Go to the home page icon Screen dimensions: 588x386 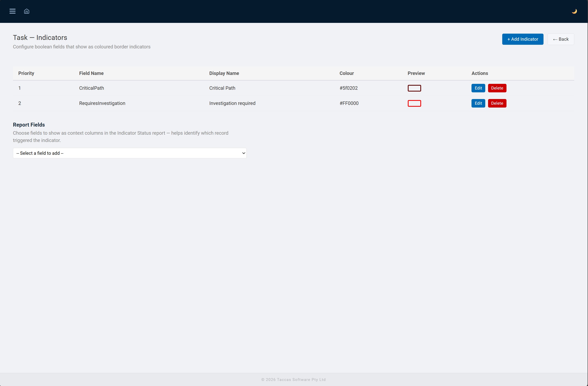click(26, 11)
